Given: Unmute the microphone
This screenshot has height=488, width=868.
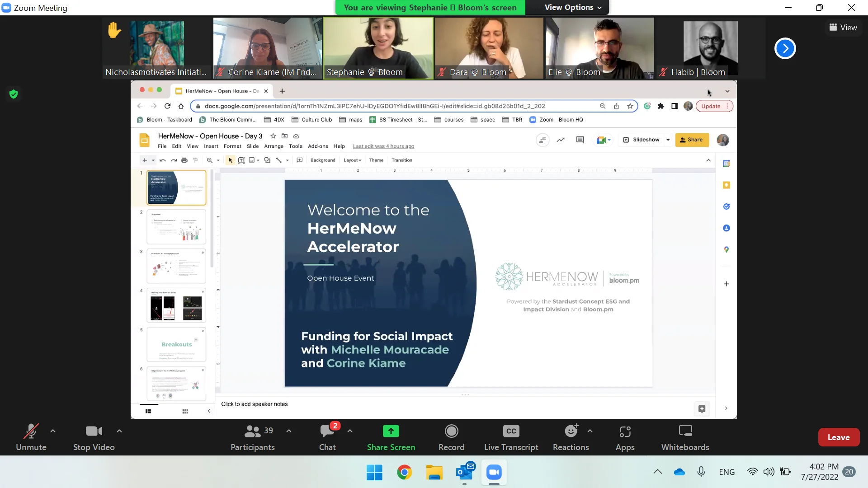Looking at the screenshot, I should click(x=31, y=431).
